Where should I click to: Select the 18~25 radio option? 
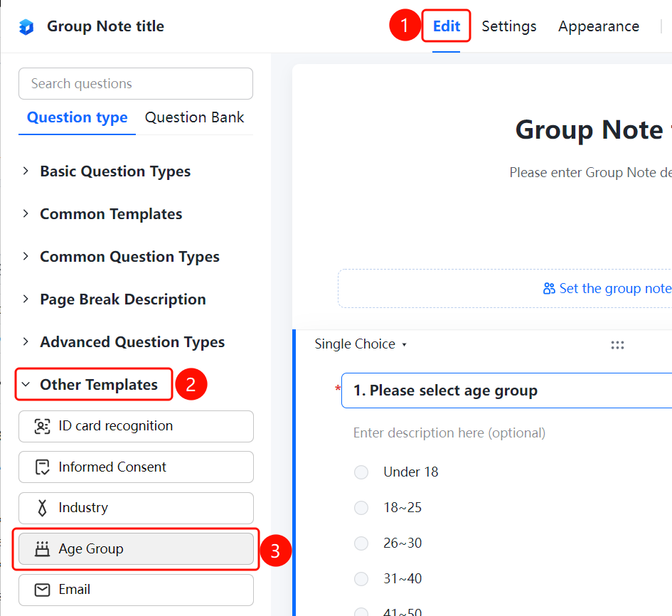pyautogui.click(x=361, y=508)
